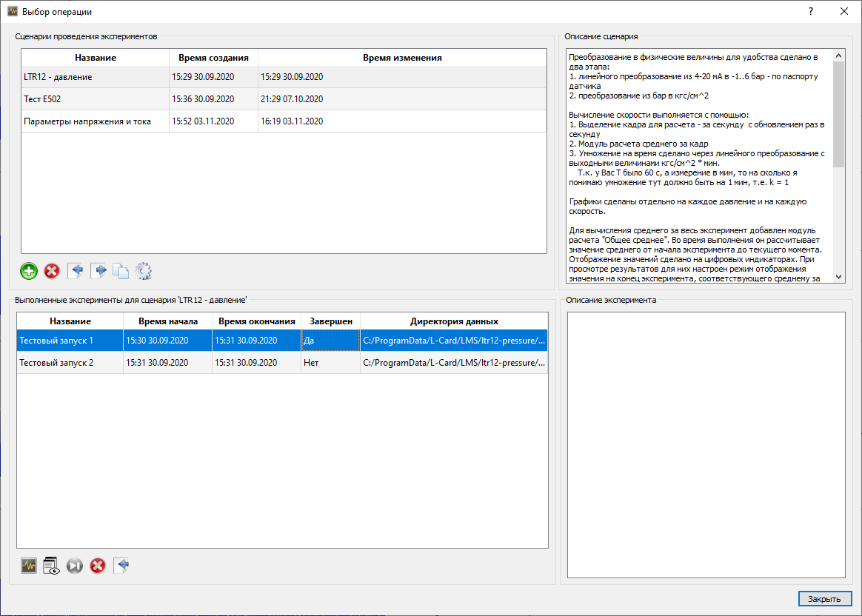Sort experiments by 'Завершен' column header
Viewport: 862px width, 616px height.
(x=330, y=321)
